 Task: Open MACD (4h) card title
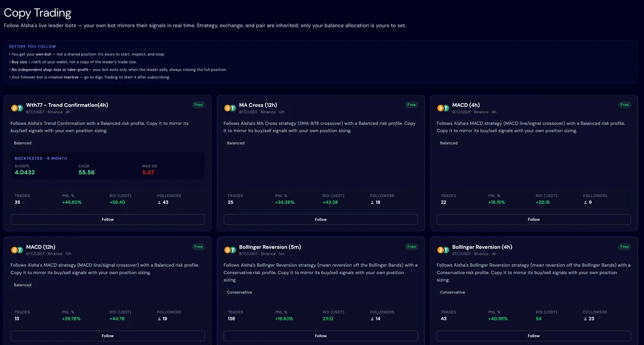[x=466, y=105]
